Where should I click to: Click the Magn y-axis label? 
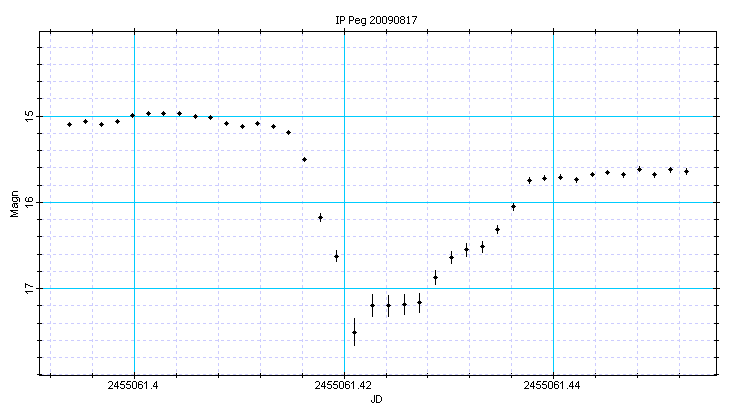[15, 203]
